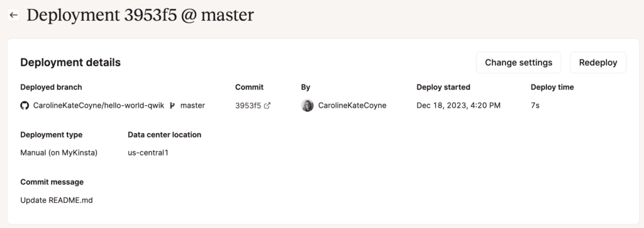The width and height of the screenshot is (644, 228).
Task: Click CarolineKateCoyne's avatar picture
Action: (x=307, y=106)
